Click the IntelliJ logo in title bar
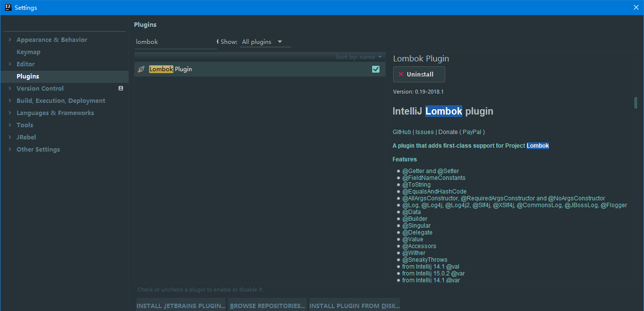 [8, 7]
